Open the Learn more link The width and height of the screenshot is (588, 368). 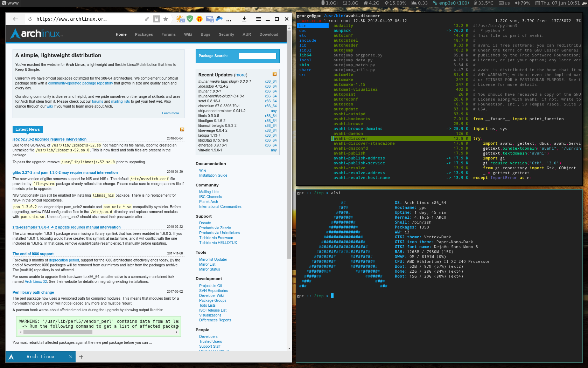coord(172,113)
